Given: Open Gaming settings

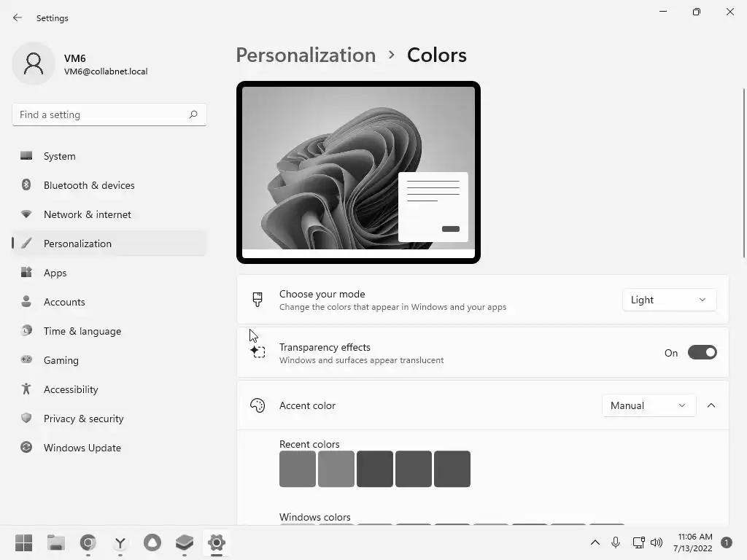Looking at the screenshot, I should point(109,360).
